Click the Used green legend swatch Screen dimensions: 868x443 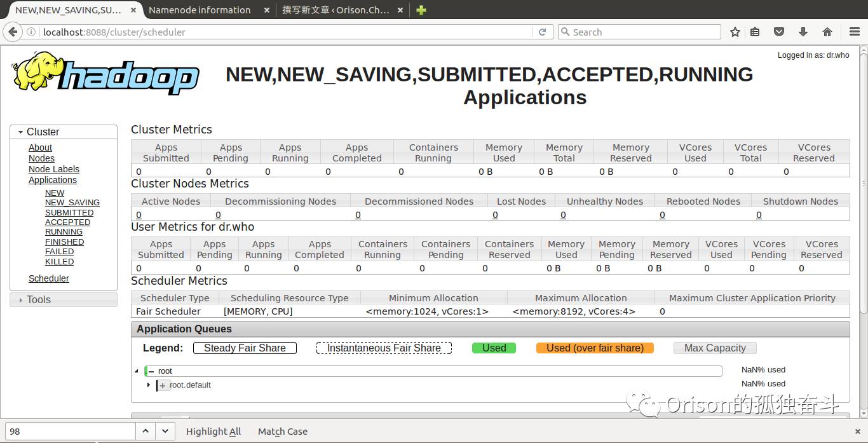pos(494,348)
